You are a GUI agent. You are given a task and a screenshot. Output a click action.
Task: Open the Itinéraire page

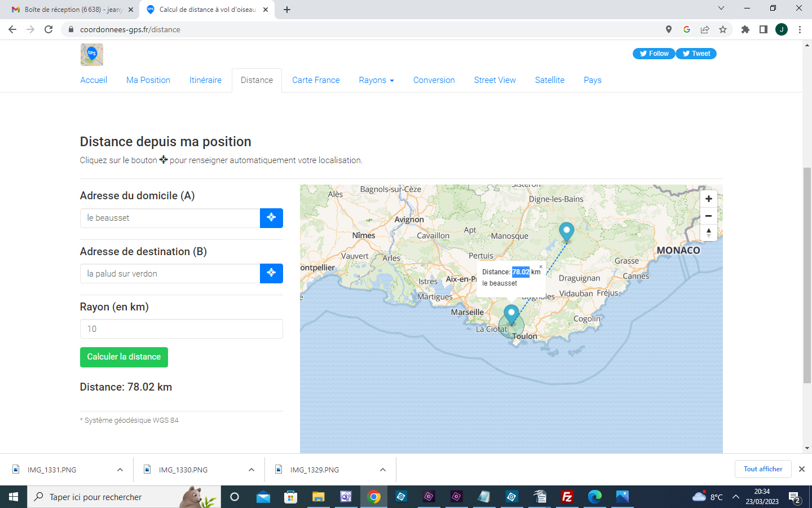(x=205, y=80)
